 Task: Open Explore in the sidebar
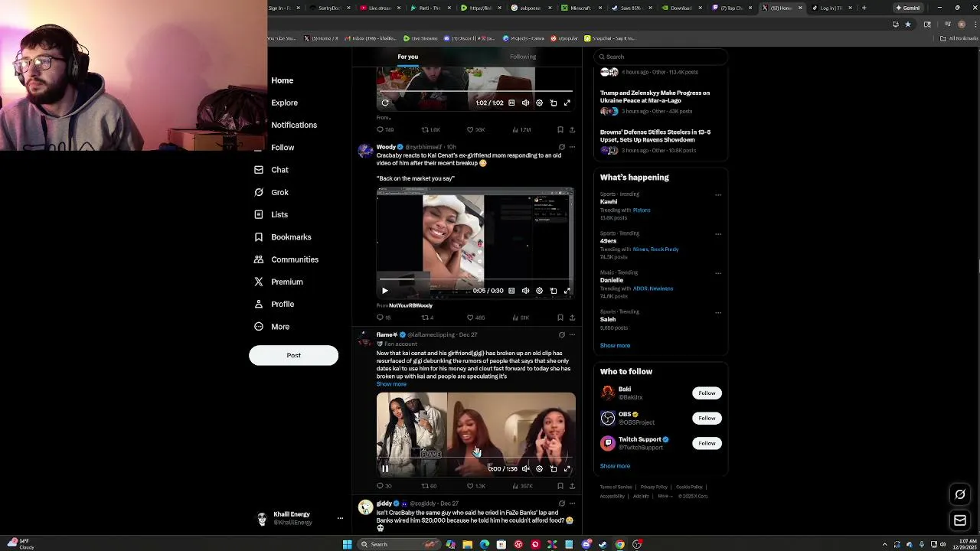(284, 103)
